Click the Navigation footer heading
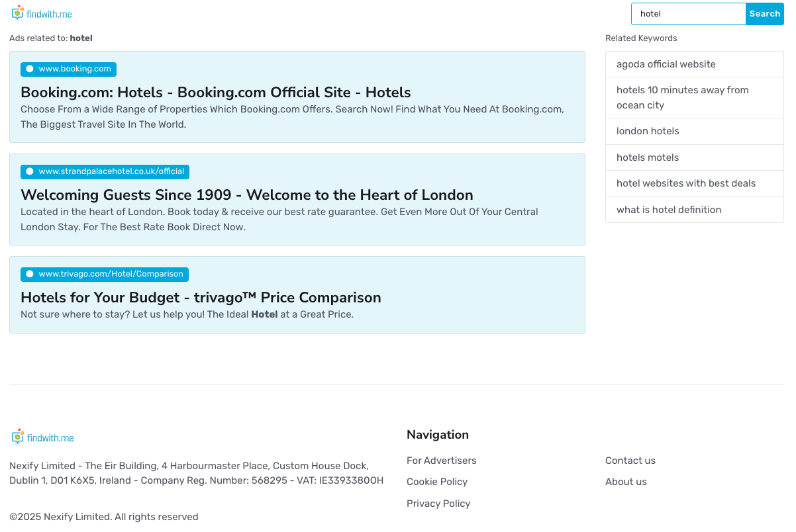Screen dimensions: 796x532 pyautogui.click(x=438, y=435)
